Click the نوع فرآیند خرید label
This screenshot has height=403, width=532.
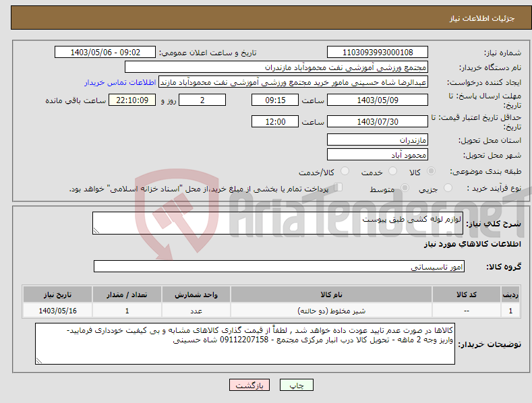click(494, 188)
